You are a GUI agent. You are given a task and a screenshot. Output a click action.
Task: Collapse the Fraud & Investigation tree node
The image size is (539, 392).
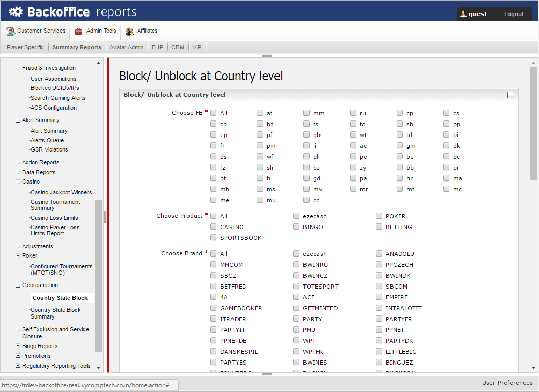tap(18, 68)
